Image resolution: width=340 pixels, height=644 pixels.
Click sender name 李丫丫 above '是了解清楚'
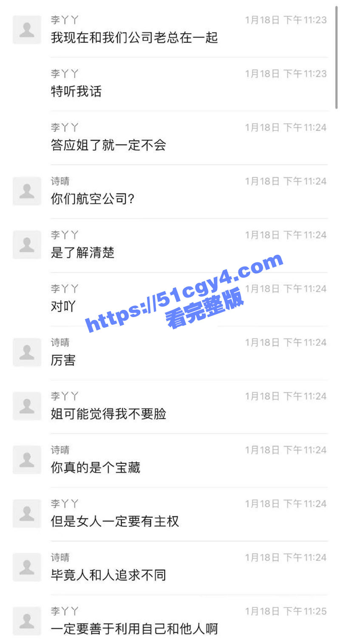(x=65, y=235)
